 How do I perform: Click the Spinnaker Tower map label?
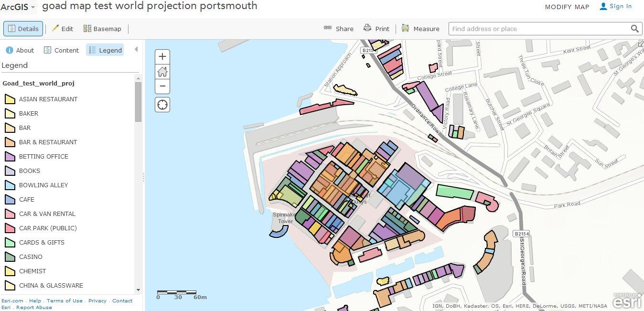pyautogui.click(x=285, y=218)
